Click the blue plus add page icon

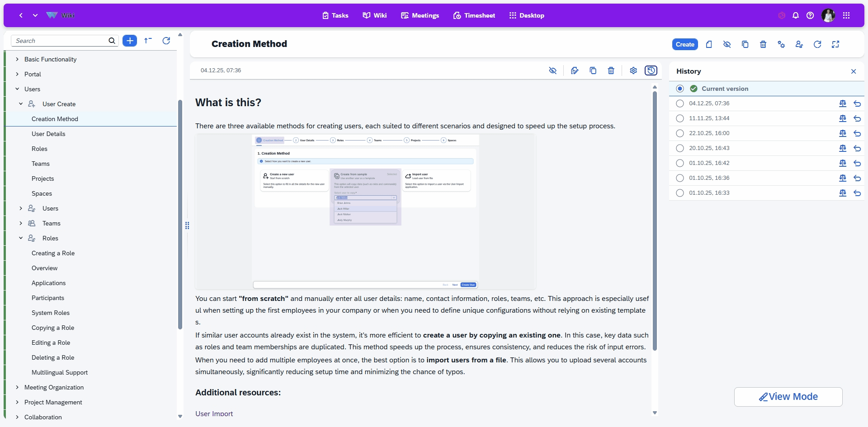coord(130,41)
